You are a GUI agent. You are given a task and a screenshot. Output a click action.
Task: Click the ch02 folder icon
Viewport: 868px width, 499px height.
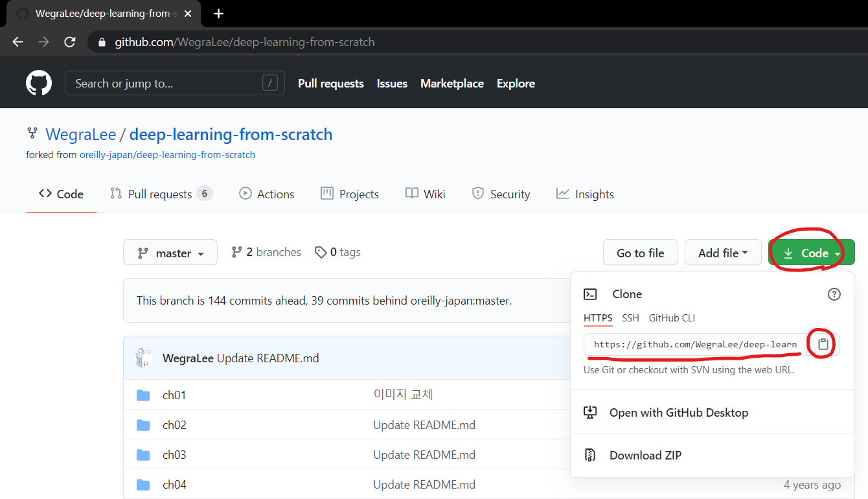(x=143, y=425)
